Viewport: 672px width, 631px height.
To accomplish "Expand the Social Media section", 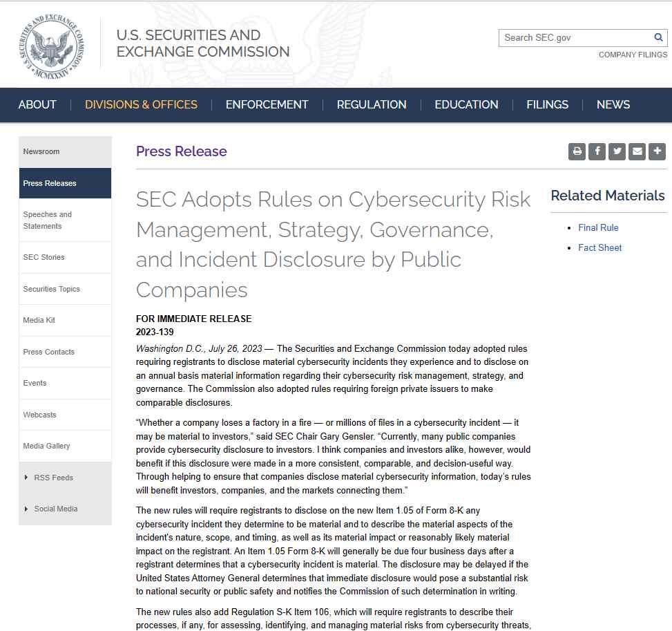I will (x=56, y=509).
